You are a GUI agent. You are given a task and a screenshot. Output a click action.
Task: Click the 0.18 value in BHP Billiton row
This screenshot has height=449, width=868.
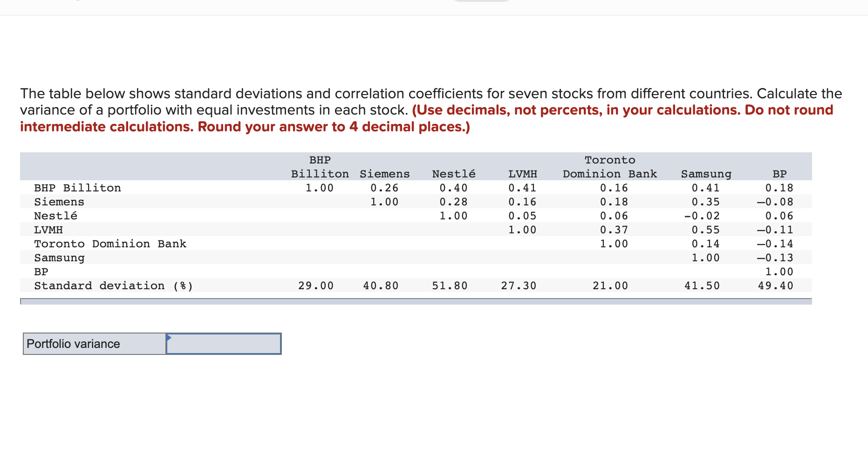(779, 188)
